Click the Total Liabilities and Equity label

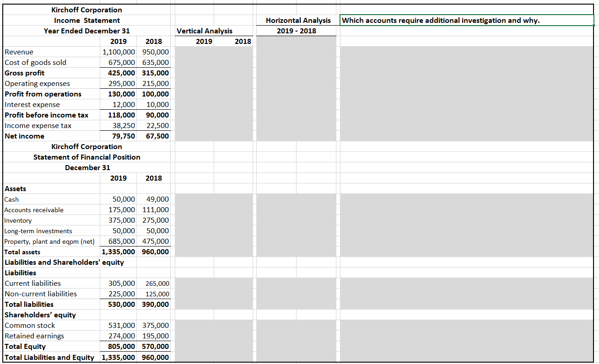pos(49,358)
